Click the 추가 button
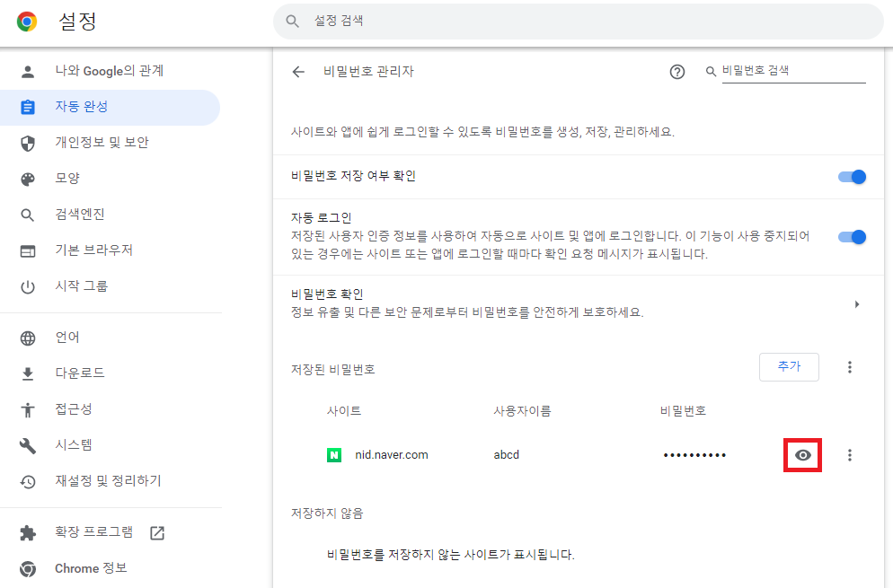Image resolution: width=893 pixels, height=588 pixels. point(790,367)
